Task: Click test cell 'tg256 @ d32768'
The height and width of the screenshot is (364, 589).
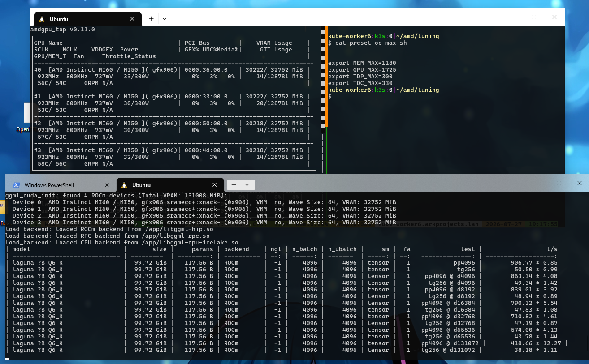Action: click(x=450, y=323)
